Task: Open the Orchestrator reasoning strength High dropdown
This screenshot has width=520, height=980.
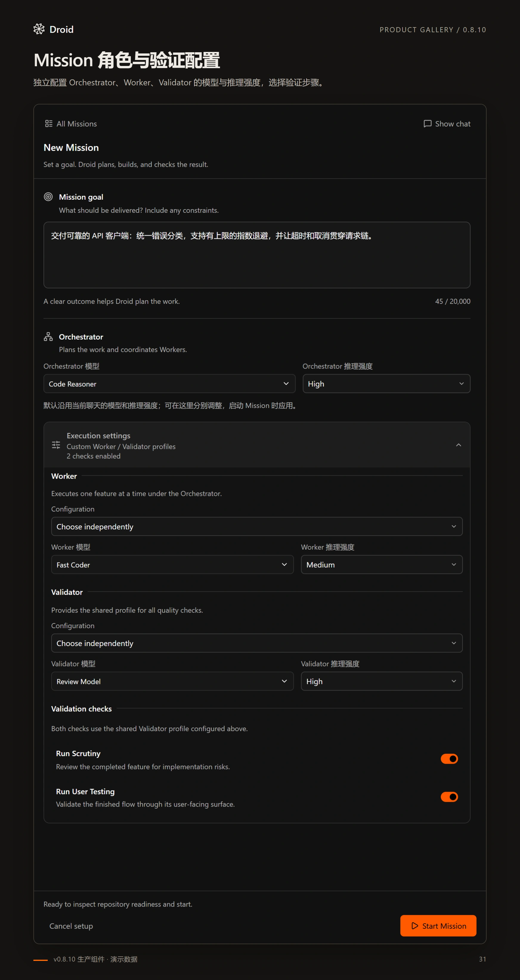Action: (x=386, y=383)
